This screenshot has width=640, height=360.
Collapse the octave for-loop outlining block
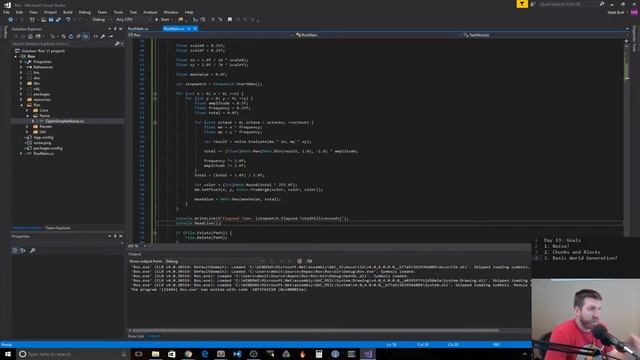(x=155, y=122)
